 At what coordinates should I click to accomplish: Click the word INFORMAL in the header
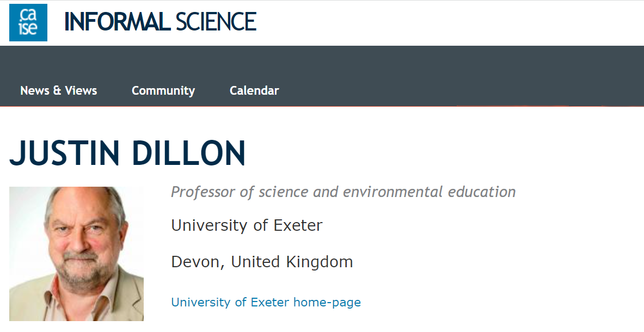pyautogui.click(x=117, y=22)
